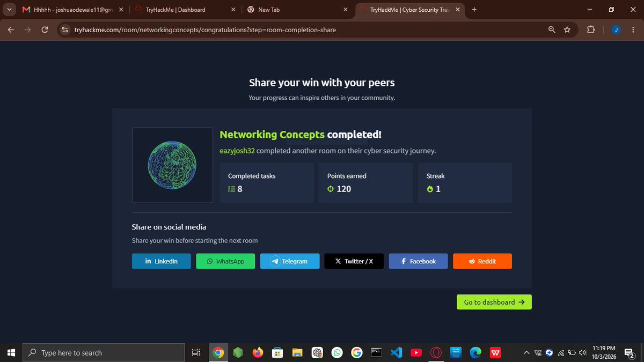Open the green cube app on taskbar
This screenshot has width=644, height=362.
(x=239, y=352)
